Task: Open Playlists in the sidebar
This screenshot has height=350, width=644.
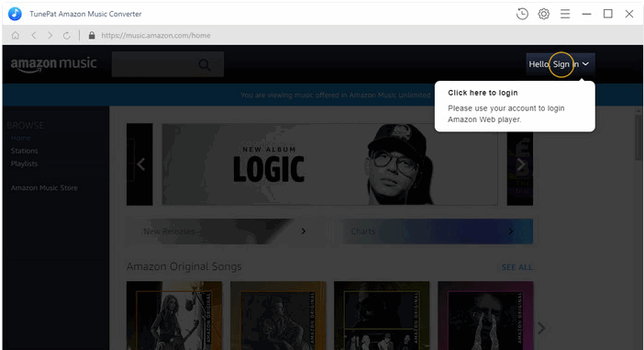Action: coord(24,164)
